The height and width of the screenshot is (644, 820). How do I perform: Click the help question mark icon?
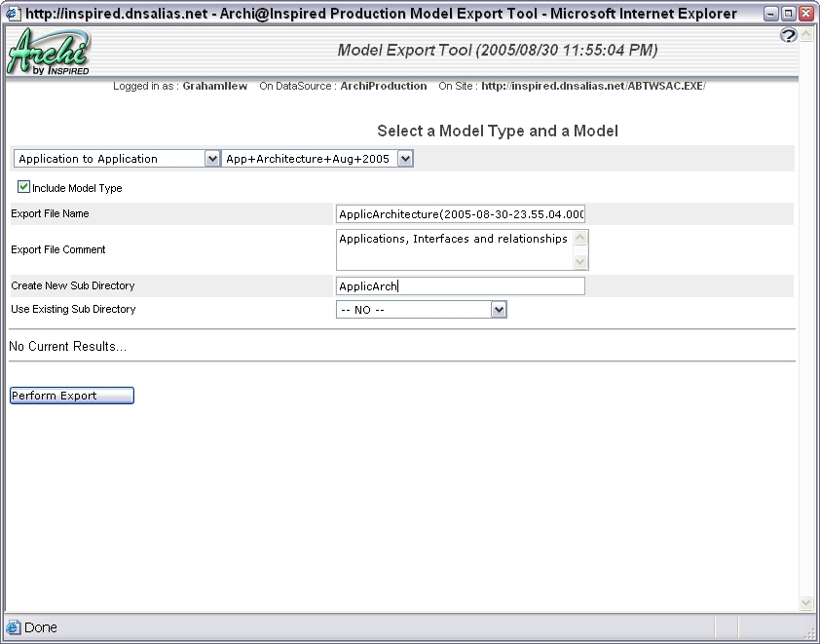coord(789,35)
